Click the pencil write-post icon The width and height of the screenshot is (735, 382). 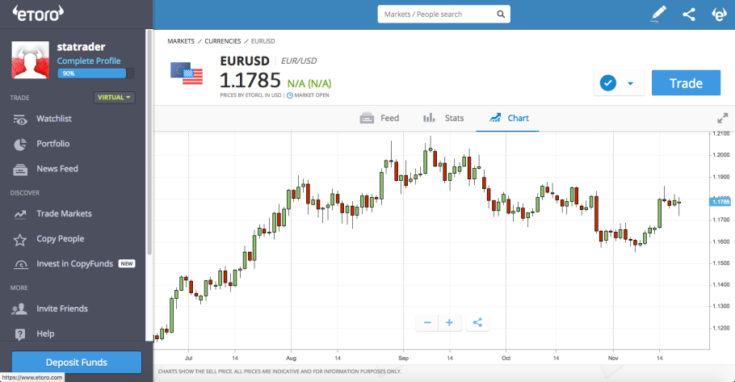point(659,14)
